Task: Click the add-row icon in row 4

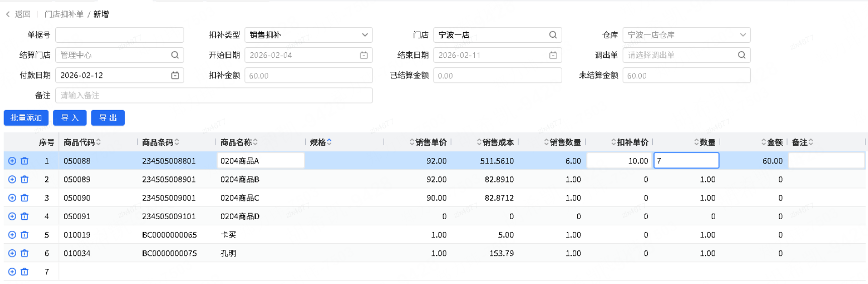Action: (12, 217)
